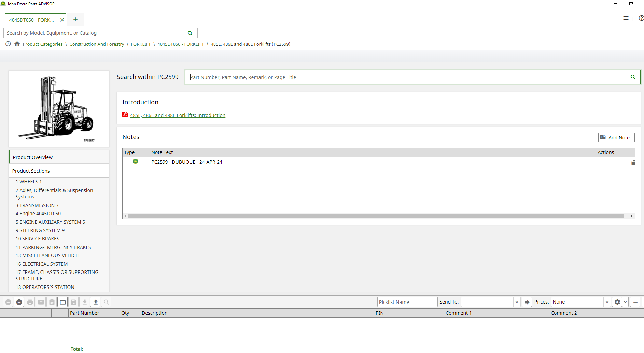The height and width of the screenshot is (353, 644).
Task: Select Product Sections heading
Action: point(59,171)
